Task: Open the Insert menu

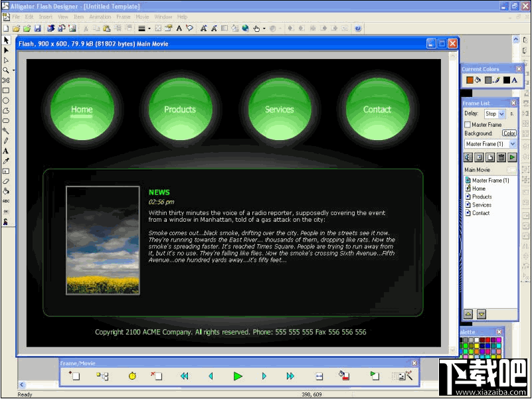Action: tap(45, 17)
